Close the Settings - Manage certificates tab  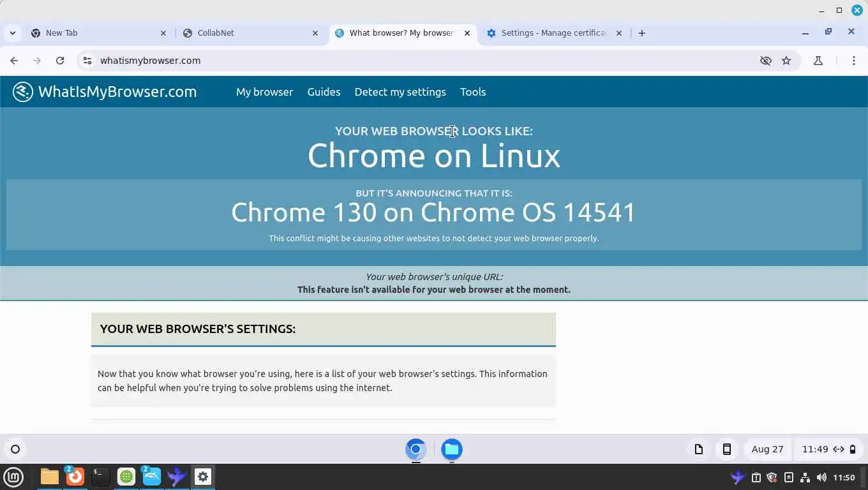(618, 33)
